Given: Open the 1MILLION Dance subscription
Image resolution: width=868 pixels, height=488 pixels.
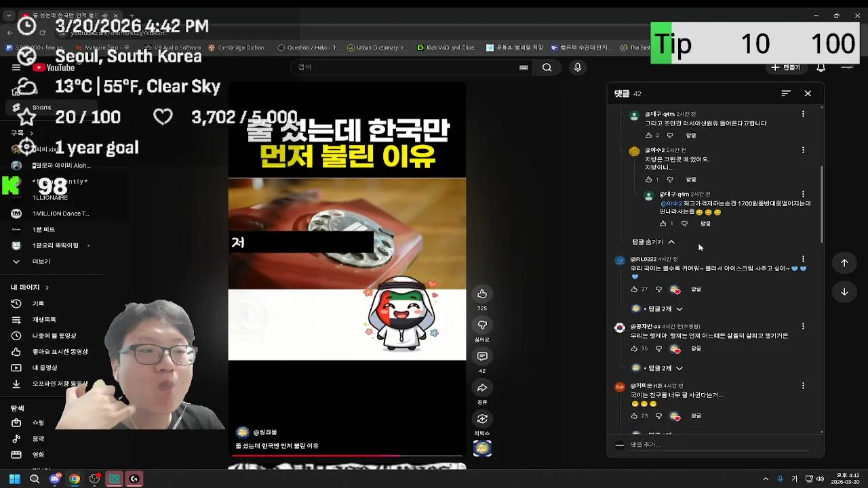Looking at the screenshot, I should 51,213.
